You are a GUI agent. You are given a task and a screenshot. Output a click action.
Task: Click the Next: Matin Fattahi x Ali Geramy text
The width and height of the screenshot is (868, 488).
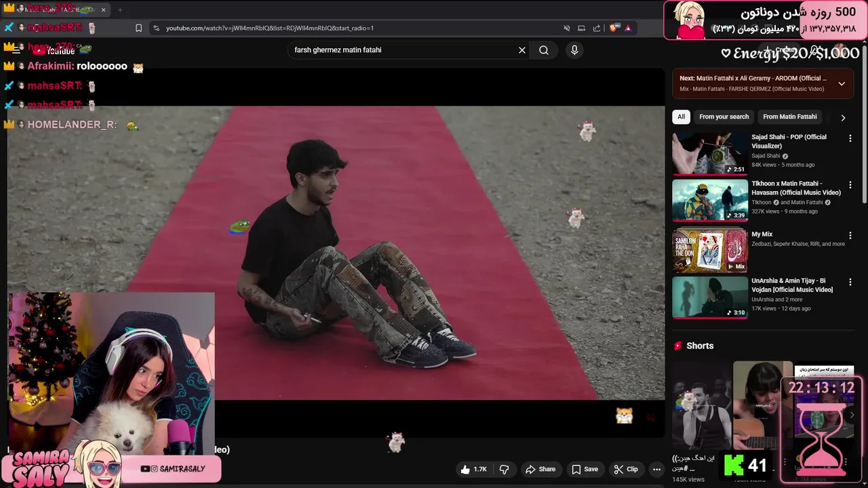tap(753, 78)
